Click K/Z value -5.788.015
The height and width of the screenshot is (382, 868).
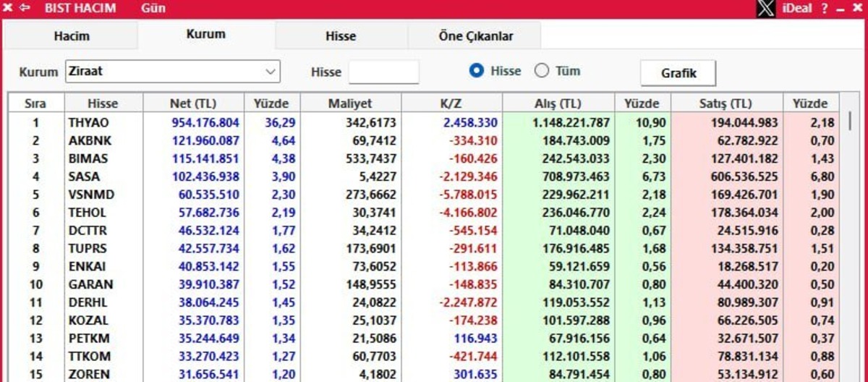[x=469, y=195]
